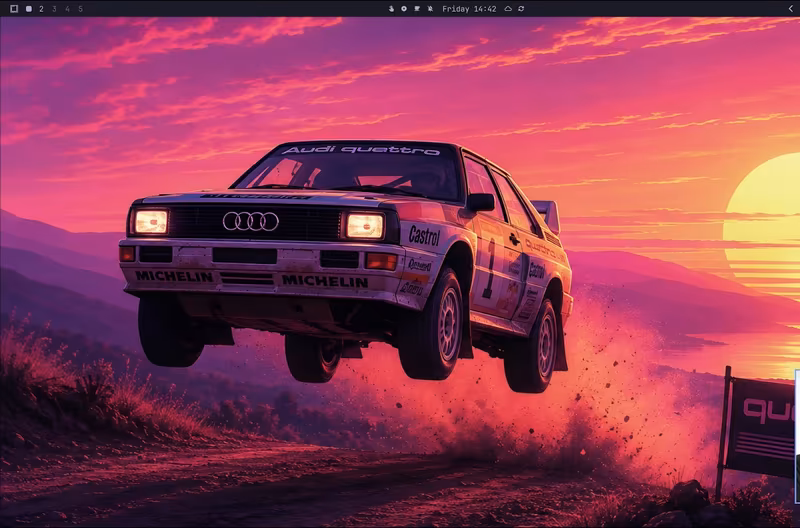This screenshot has width=800, height=528.
Task: Open the launcher icon at the bar's far left
Action: [x=14, y=9]
